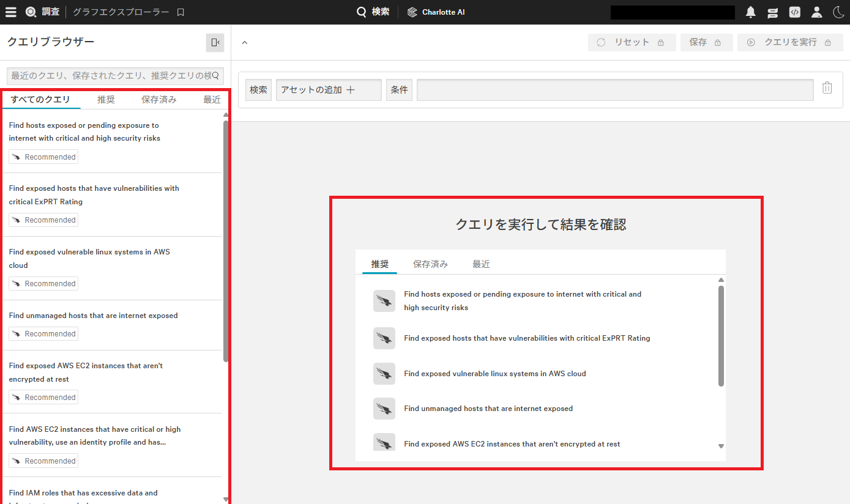Open the code snippet </> icon
Screen dimensions: 850x504
pos(794,12)
